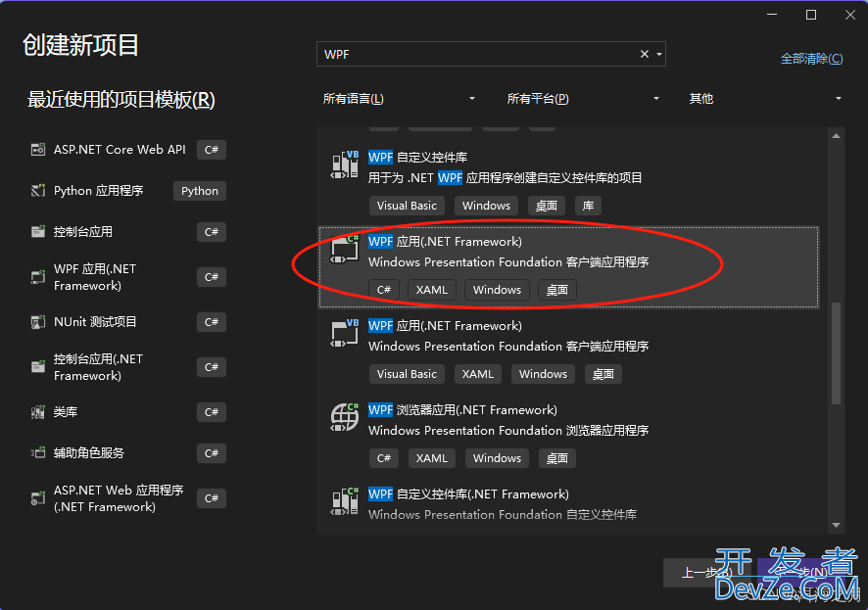Click the 辅助角色服务 template icon

click(x=37, y=453)
